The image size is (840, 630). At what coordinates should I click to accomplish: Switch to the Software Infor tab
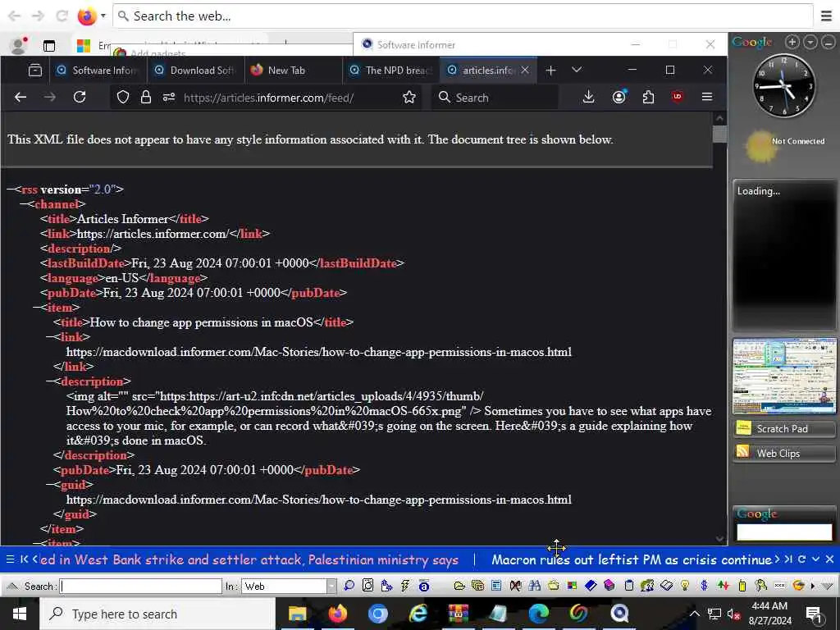click(98, 71)
